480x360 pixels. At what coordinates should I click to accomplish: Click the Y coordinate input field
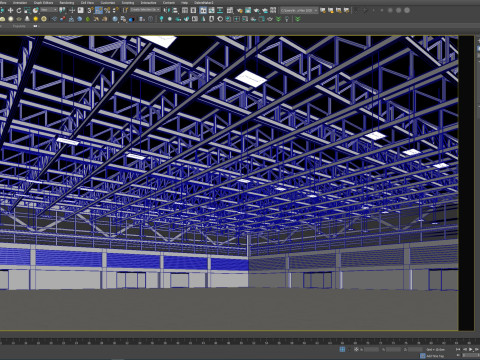coord(394,349)
